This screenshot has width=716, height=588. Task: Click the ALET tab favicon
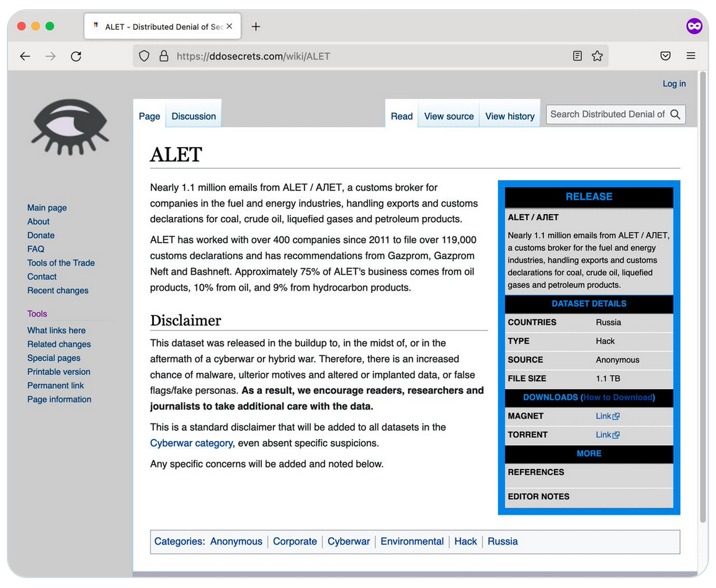point(96,26)
